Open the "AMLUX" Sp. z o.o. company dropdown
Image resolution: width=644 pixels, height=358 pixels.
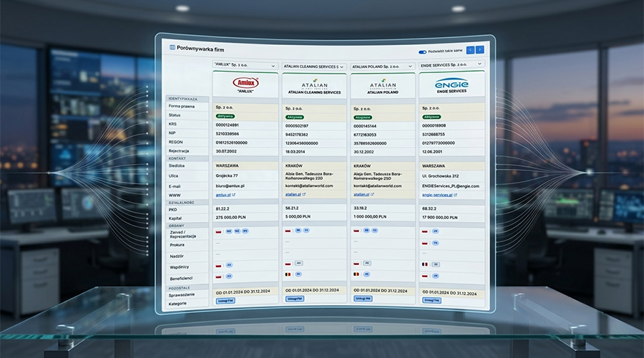click(x=245, y=65)
